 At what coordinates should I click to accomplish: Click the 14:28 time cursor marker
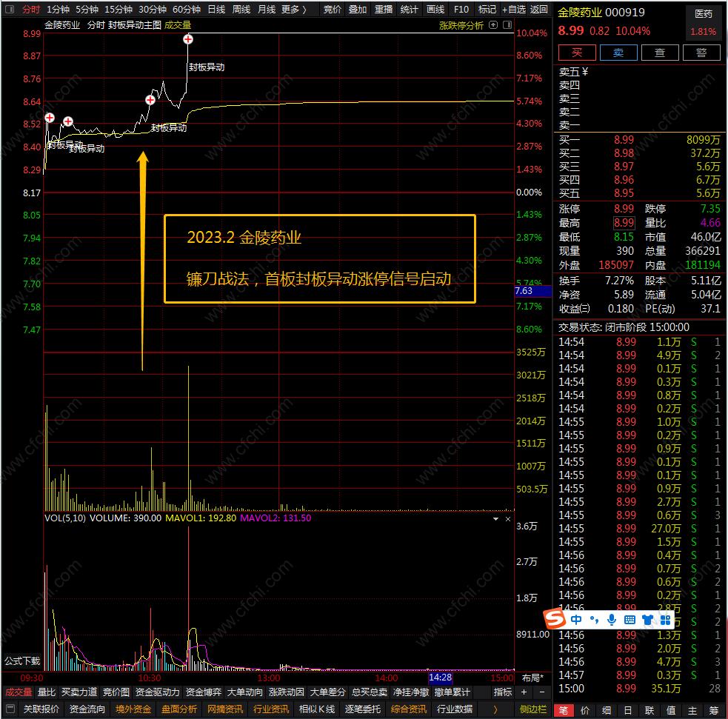tap(440, 678)
